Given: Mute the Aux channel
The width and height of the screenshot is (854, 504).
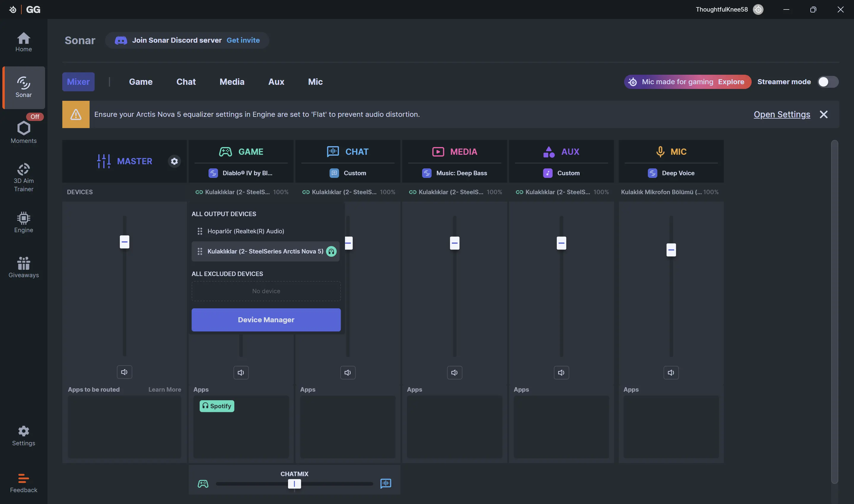Looking at the screenshot, I should (561, 373).
